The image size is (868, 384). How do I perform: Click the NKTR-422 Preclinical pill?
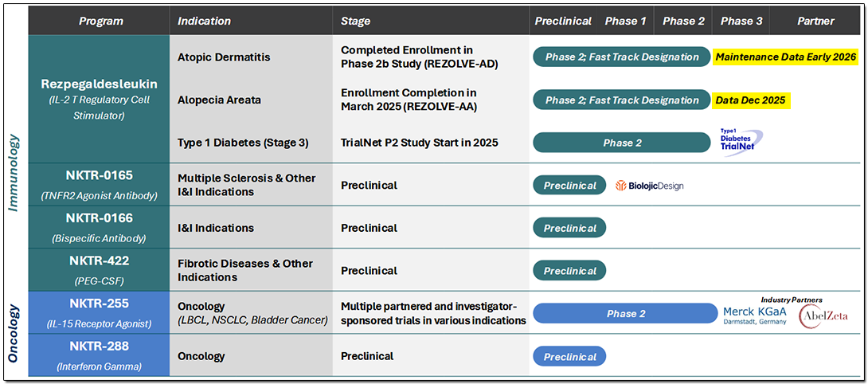click(569, 271)
